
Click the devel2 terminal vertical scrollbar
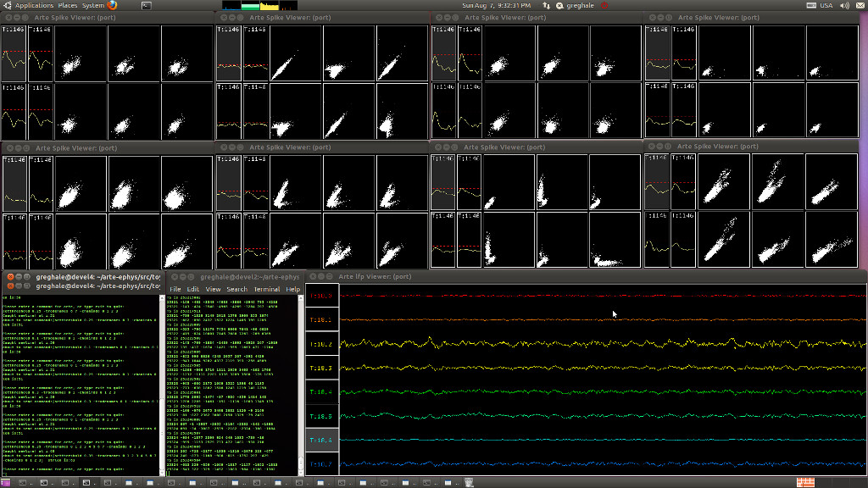[x=301, y=385]
